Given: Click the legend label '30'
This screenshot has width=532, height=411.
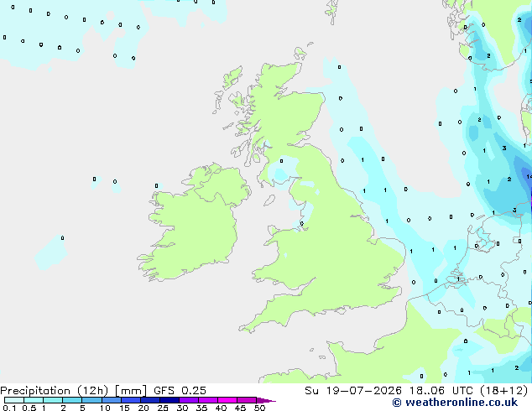Looking at the screenshot, I should [x=182, y=408].
